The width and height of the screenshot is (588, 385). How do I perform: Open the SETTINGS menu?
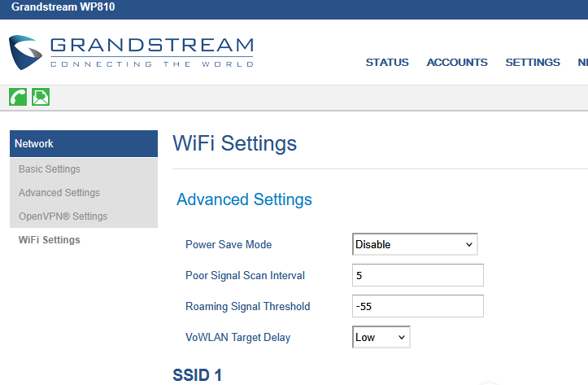pos(533,62)
